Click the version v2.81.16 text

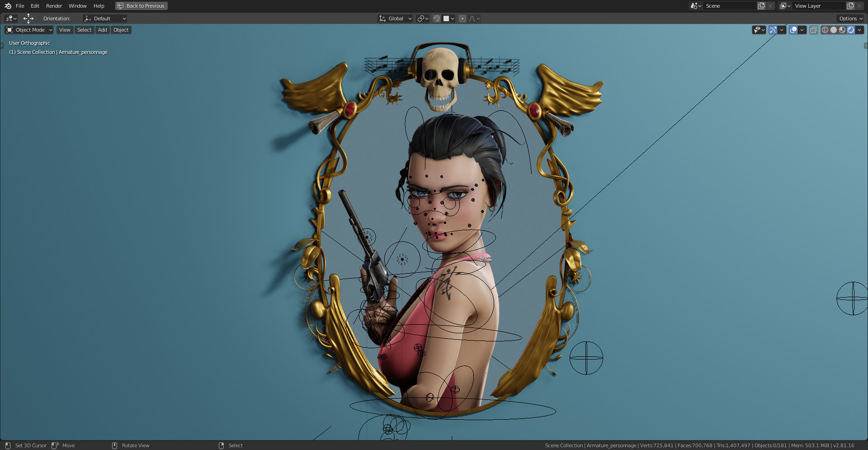[844, 445]
